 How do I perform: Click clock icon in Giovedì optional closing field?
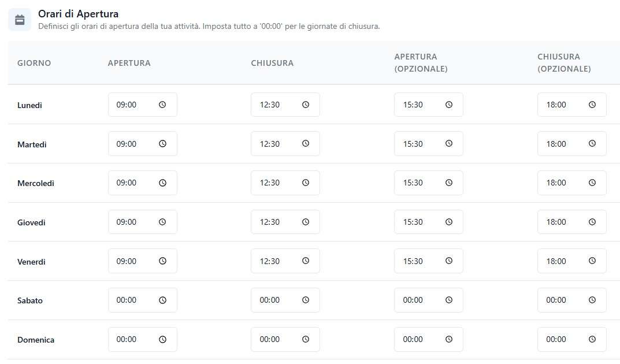point(592,222)
